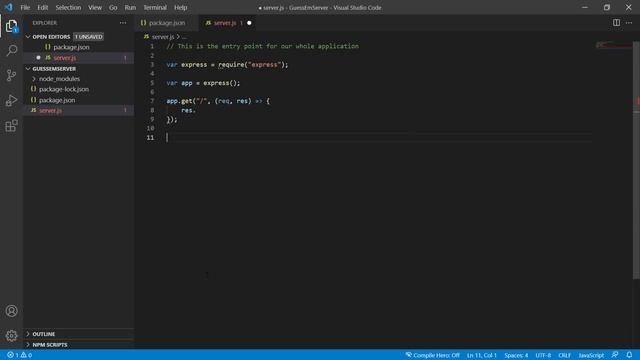
Task: Click the breadcrumb ellipsis symbol
Action: click(x=184, y=37)
